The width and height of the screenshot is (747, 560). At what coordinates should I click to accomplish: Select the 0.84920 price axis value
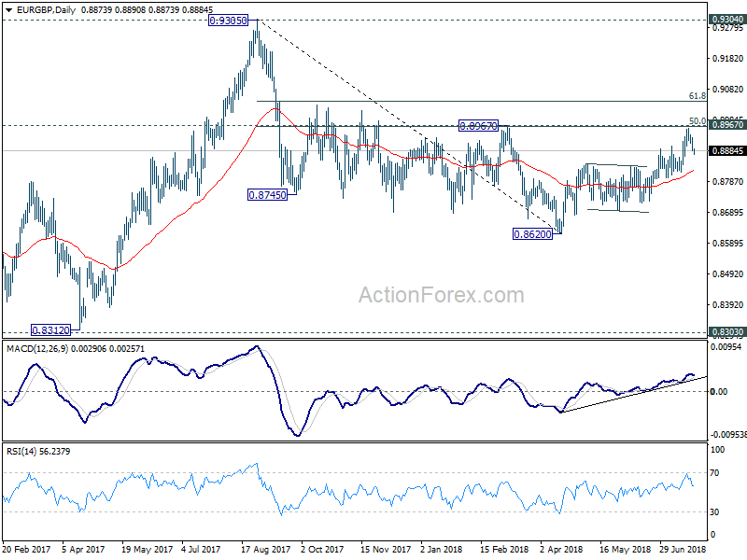[728, 273]
